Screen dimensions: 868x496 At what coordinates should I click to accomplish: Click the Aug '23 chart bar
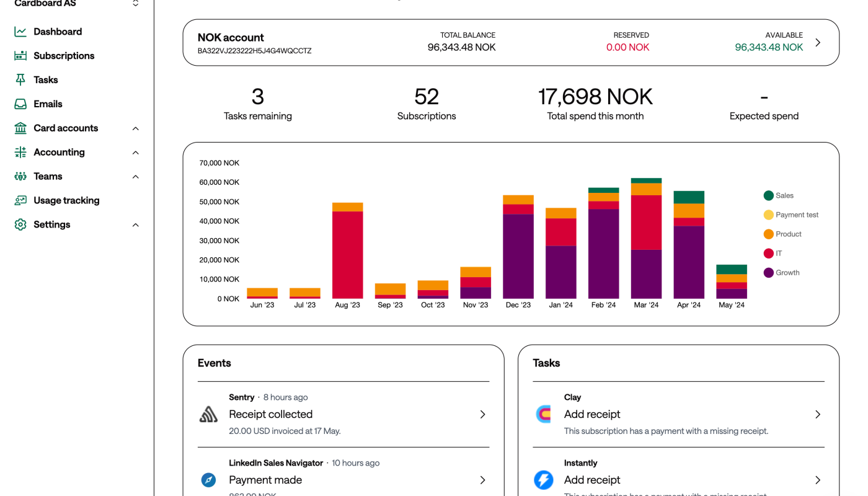pos(348,250)
